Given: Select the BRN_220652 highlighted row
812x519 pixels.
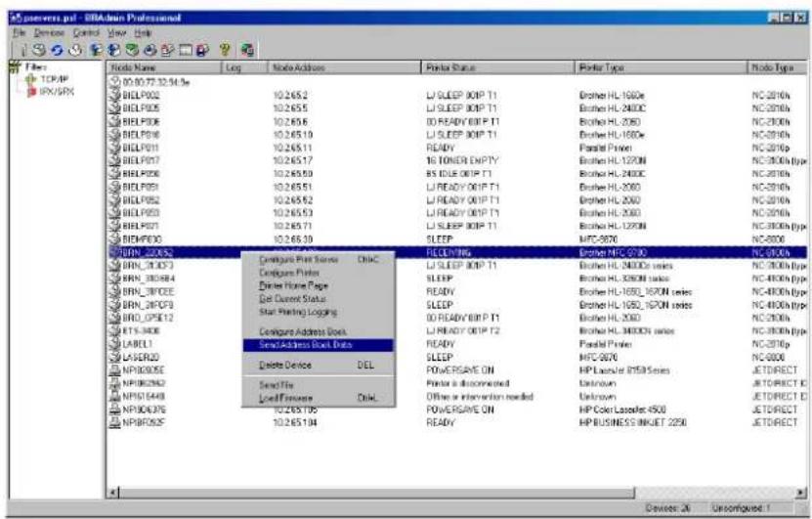Looking at the screenshot, I should pyautogui.click(x=457, y=252).
